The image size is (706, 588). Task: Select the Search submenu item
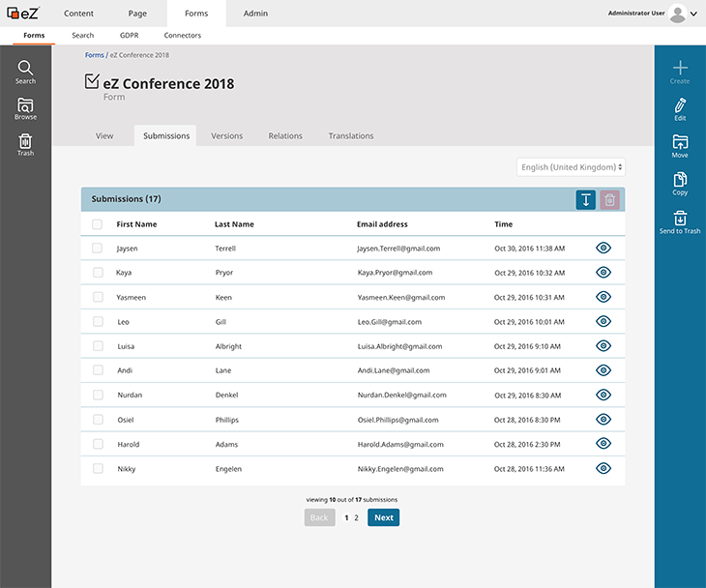pyautogui.click(x=83, y=35)
